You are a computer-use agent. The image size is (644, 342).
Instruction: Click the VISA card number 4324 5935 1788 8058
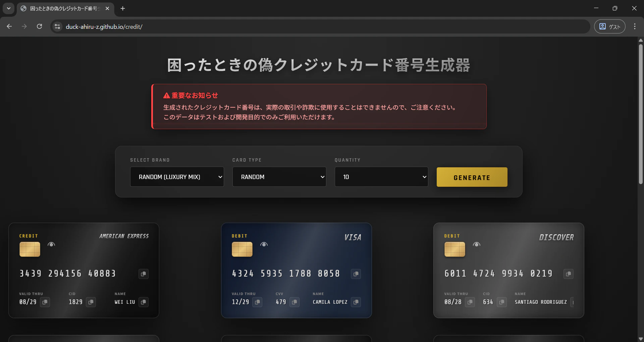pyautogui.click(x=286, y=274)
